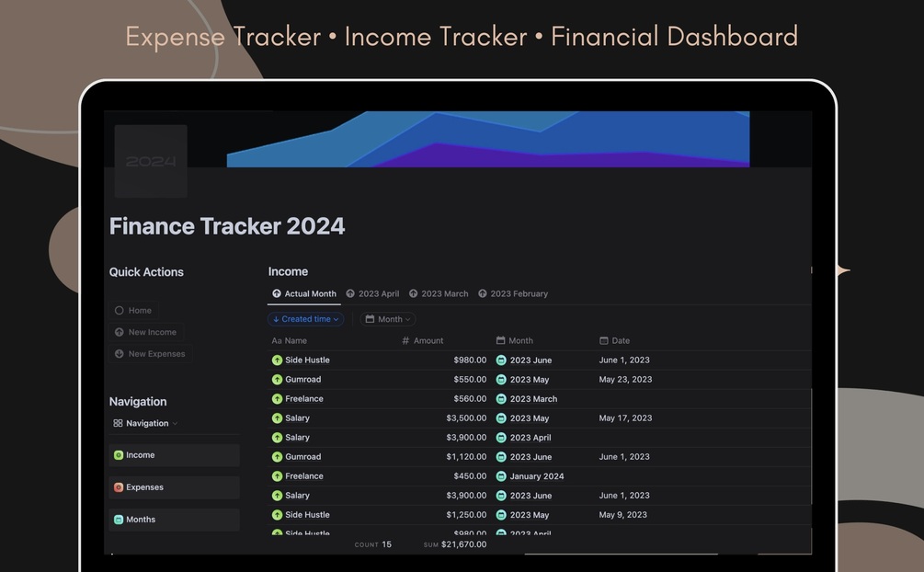The height and width of the screenshot is (572, 924).
Task: Click the calendar icon in Month filter
Action: click(x=371, y=319)
